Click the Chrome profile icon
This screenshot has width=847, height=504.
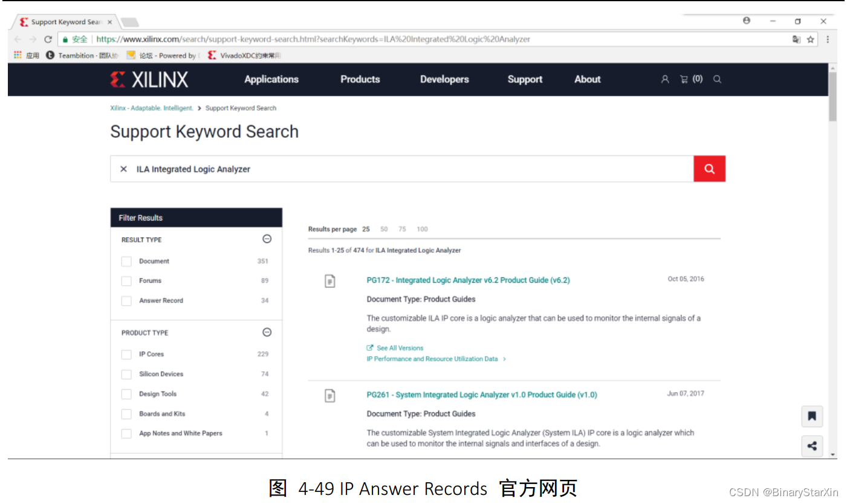click(747, 21)
